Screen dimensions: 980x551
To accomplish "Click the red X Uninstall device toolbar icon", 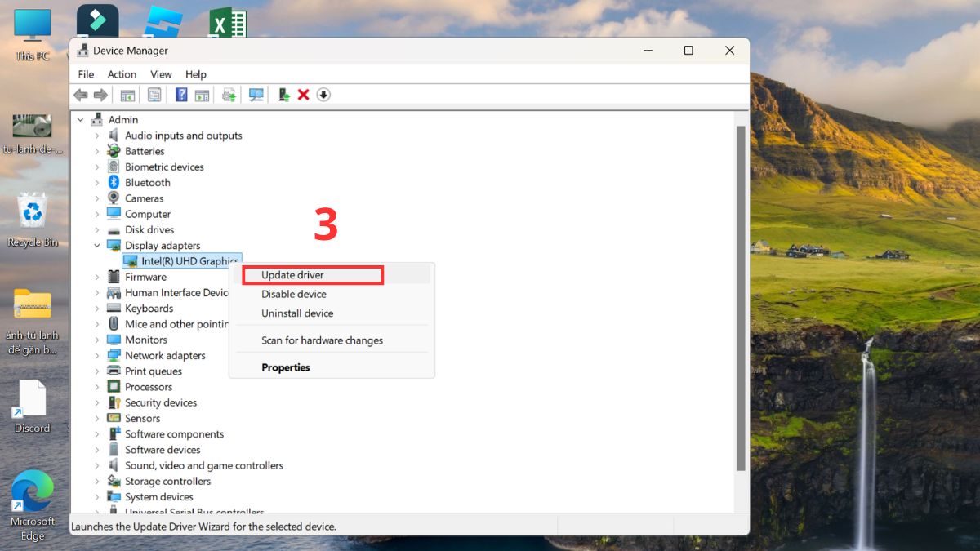I will click(x=303, y=95).
